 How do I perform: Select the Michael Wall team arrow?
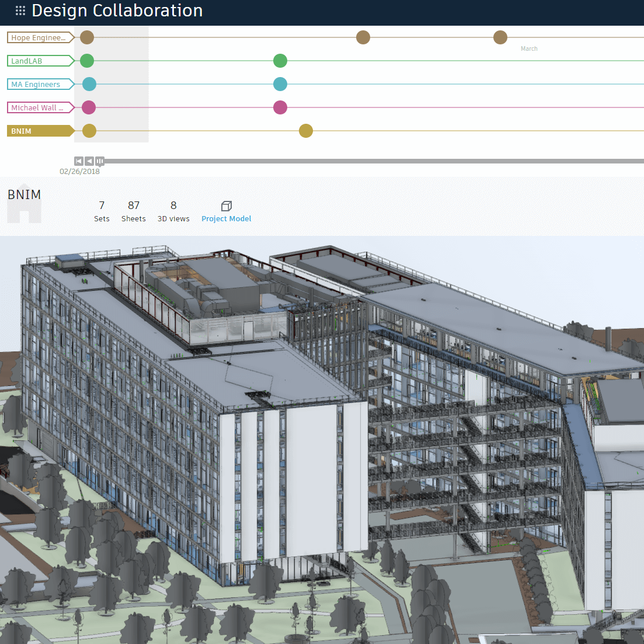point(37,107)
